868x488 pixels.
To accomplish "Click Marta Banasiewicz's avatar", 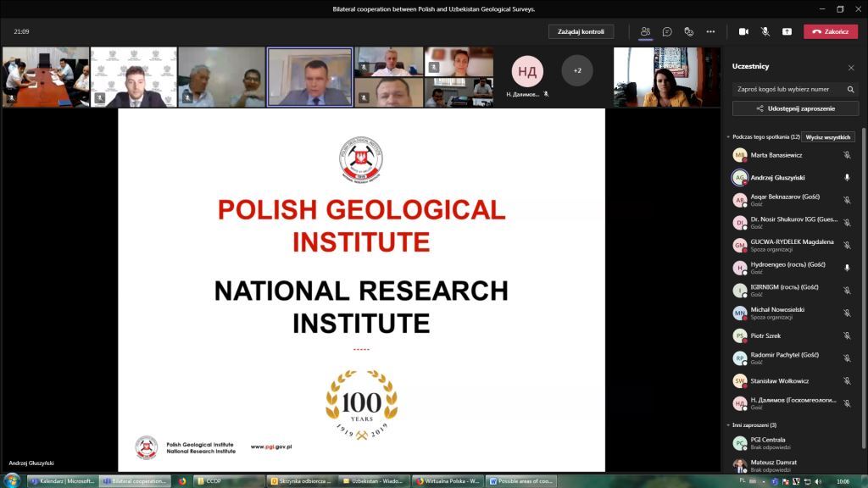I will click(739, 156).
